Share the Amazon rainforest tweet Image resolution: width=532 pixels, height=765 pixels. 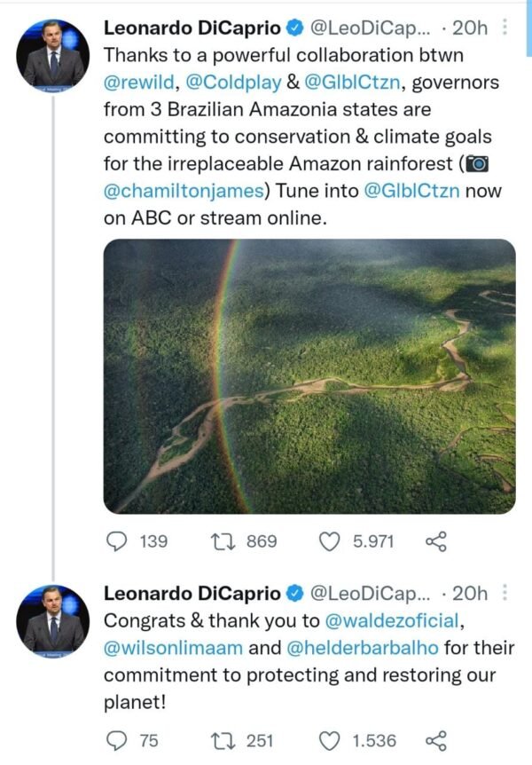435,541
